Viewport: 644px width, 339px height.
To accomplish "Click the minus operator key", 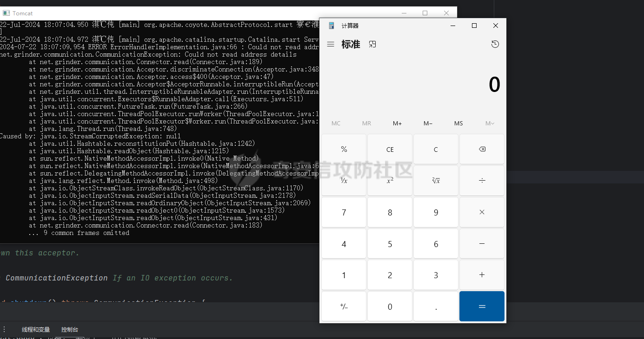I will click(482, 243).
